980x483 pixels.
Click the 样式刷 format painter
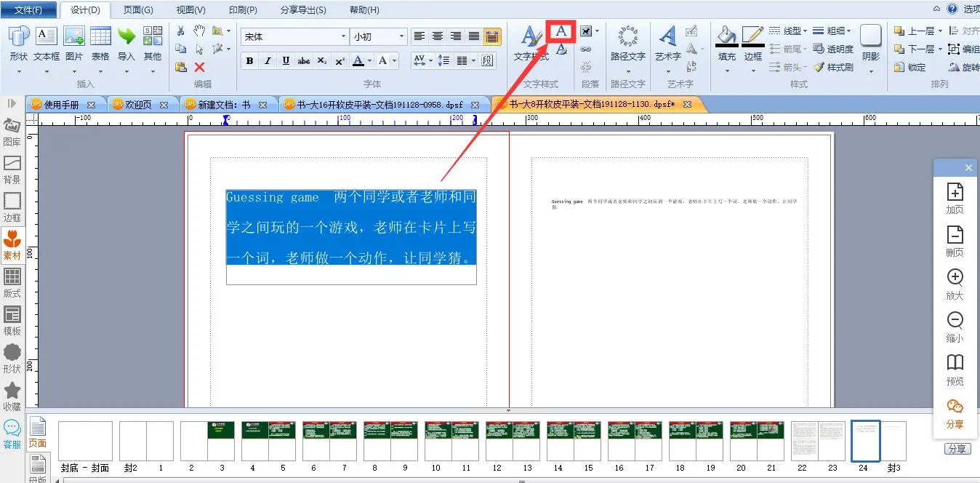tap(833, 67)
